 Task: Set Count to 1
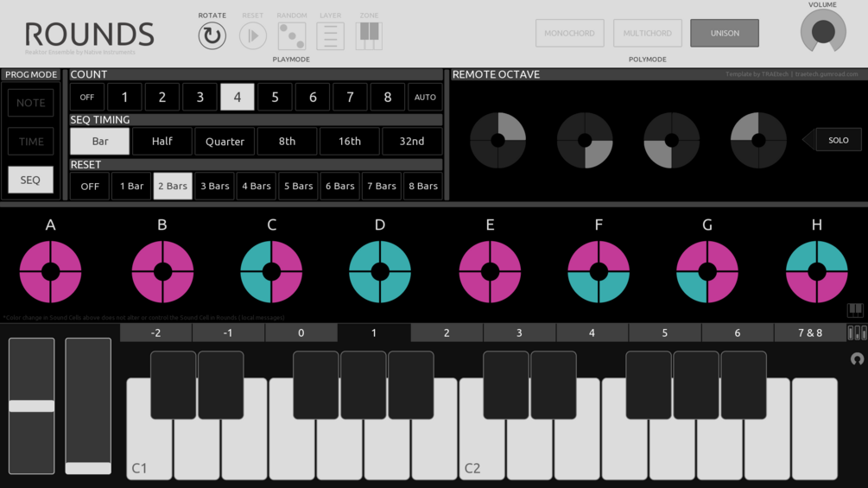[124, 97]
